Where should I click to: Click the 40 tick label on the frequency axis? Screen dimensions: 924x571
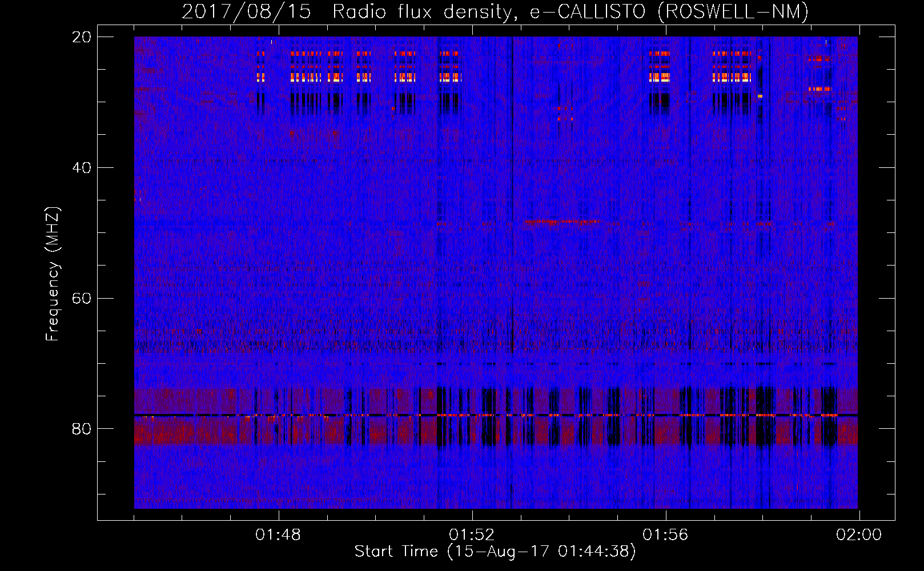pyautogui.click(x=82, y=167)
